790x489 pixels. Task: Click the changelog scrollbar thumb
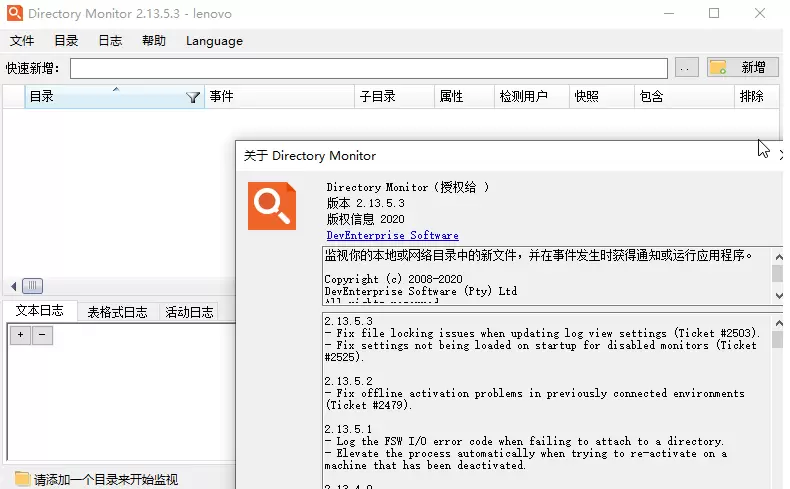click(778, 339)
